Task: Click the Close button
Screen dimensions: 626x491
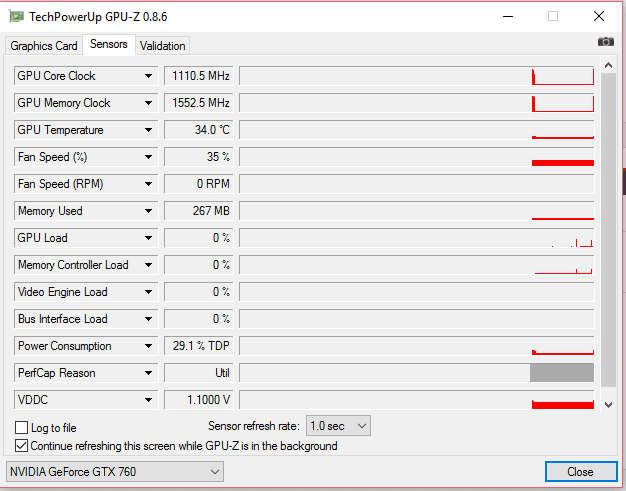Action: 581,472
